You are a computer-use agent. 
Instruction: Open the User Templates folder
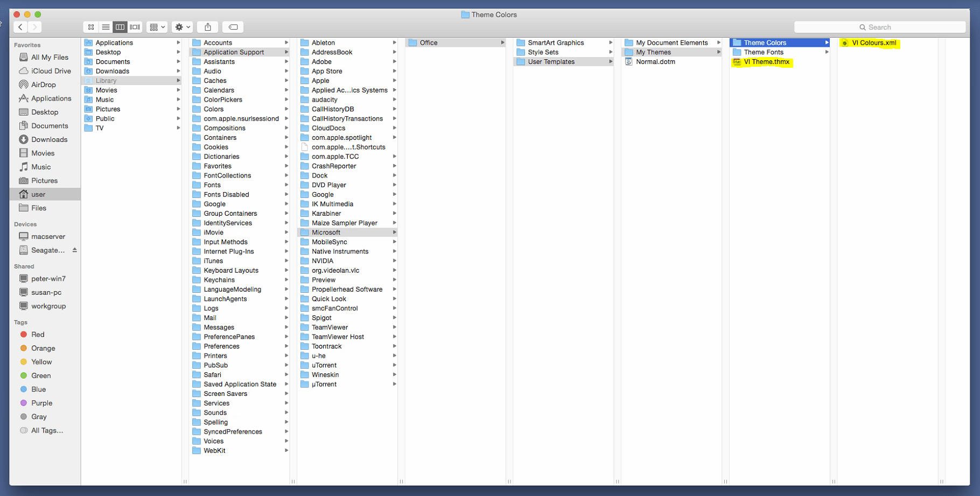pos(549,61)
